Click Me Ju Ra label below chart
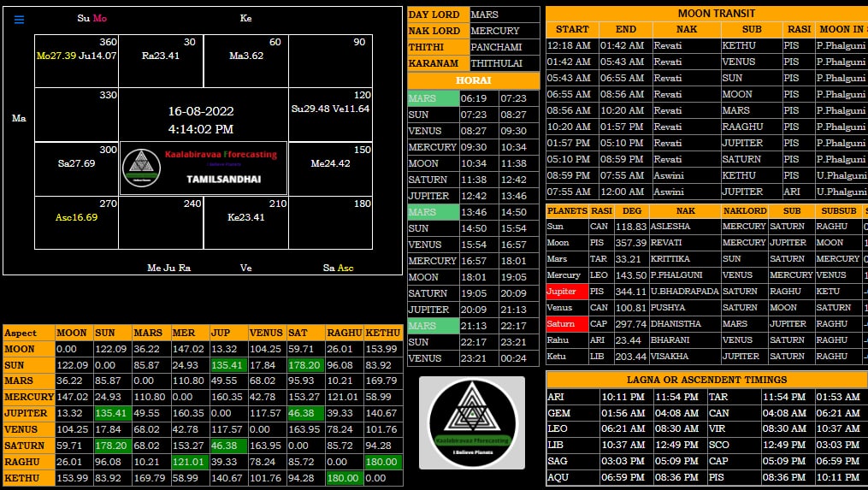The image size is (868, 490). [168, 268]
